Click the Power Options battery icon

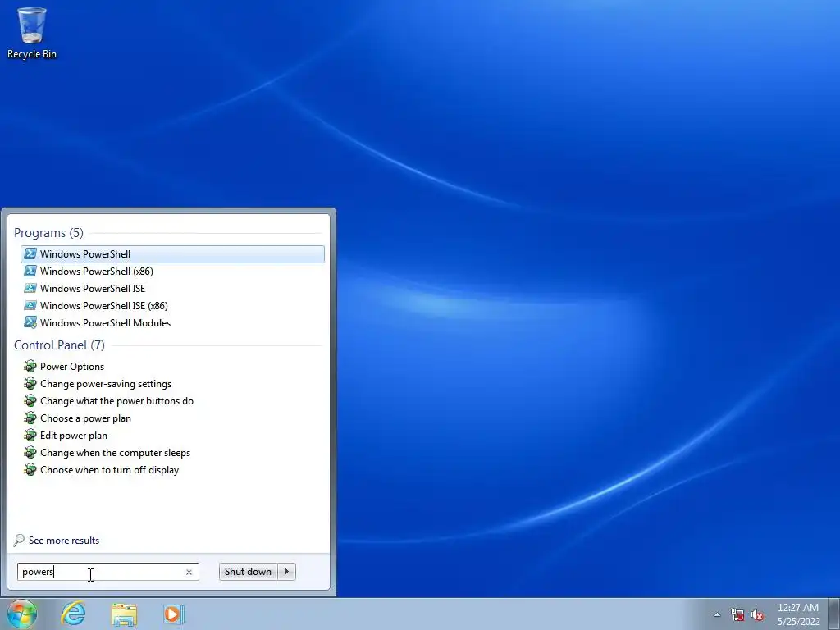click(30, 367)
